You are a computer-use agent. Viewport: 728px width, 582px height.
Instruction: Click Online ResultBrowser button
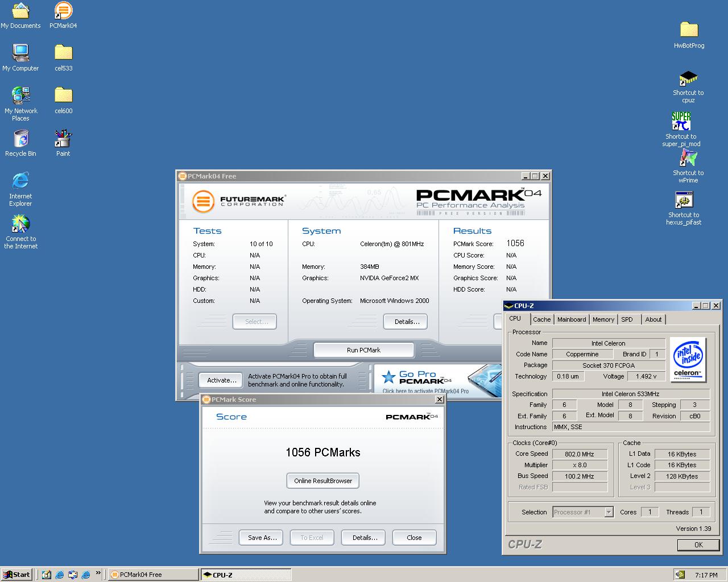click(322, 481)
